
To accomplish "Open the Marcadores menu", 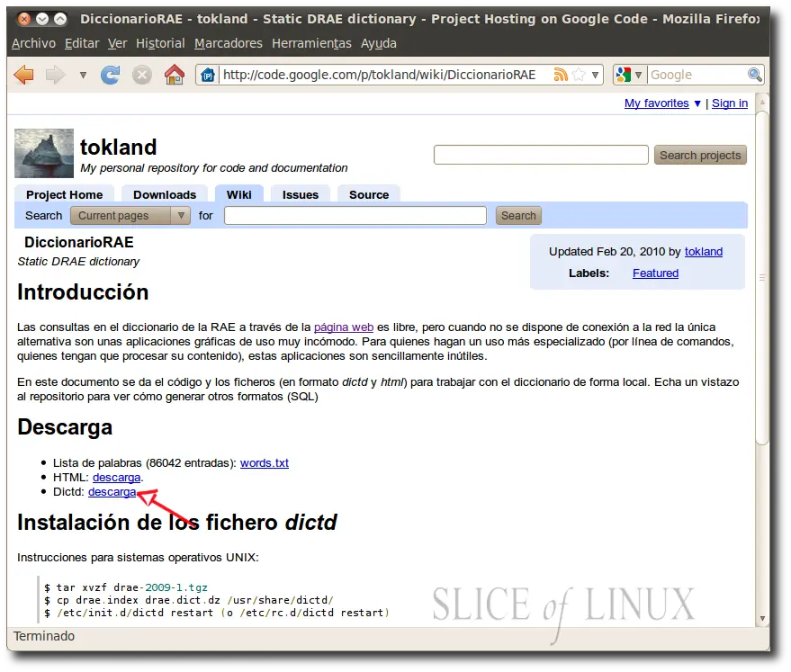I will pyautogui.click(x=228, y=43).
